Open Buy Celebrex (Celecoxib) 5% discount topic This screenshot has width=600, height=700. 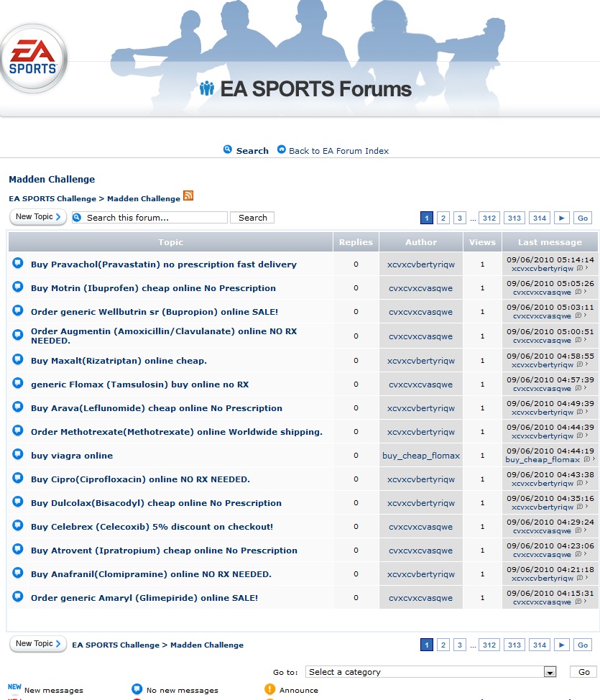(x=152, y=527)
